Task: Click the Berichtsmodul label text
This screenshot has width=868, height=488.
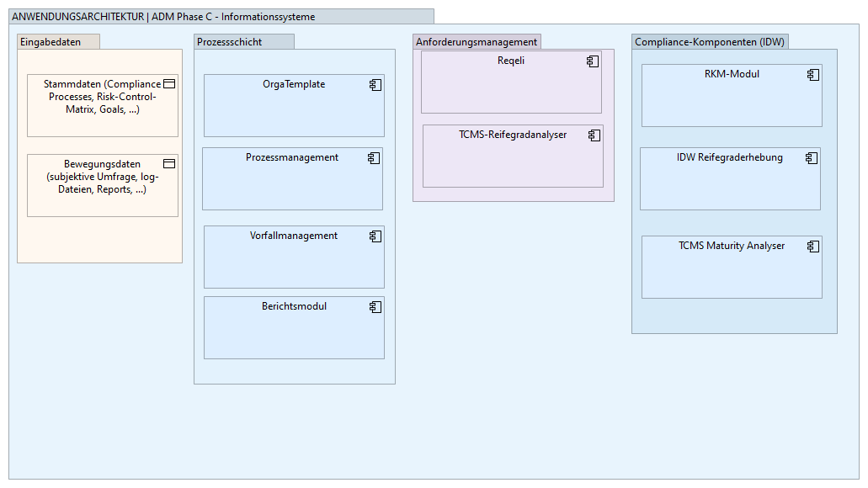Action: pos(294,306)
